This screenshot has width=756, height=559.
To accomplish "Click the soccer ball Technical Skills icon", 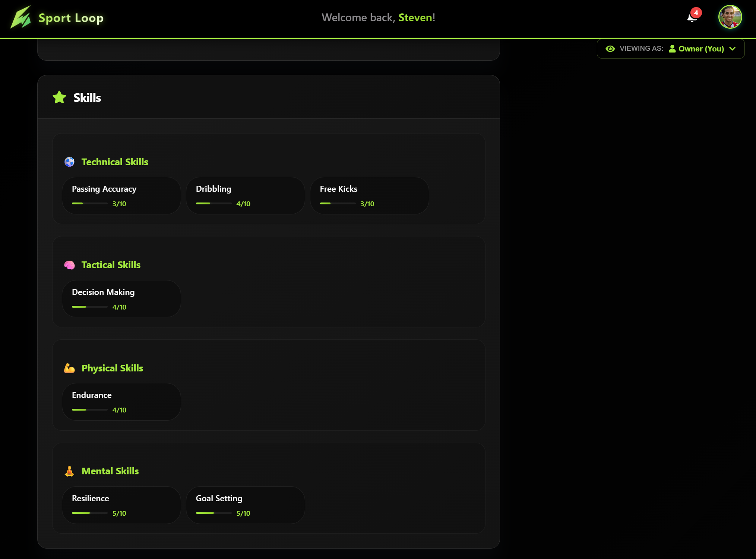I will (x=69, y=162).
